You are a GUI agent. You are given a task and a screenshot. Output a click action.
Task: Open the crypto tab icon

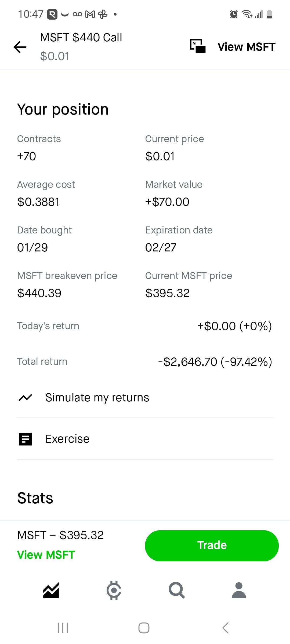pos(114,590)
